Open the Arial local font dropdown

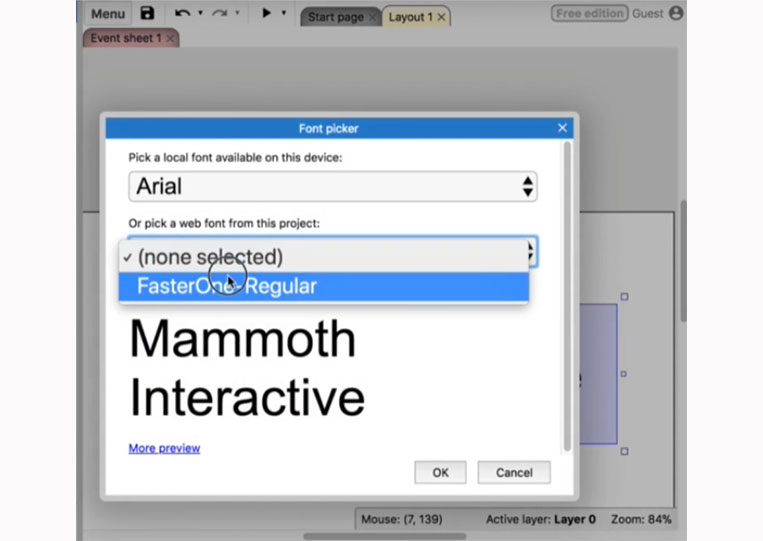(x=333, y=186)
